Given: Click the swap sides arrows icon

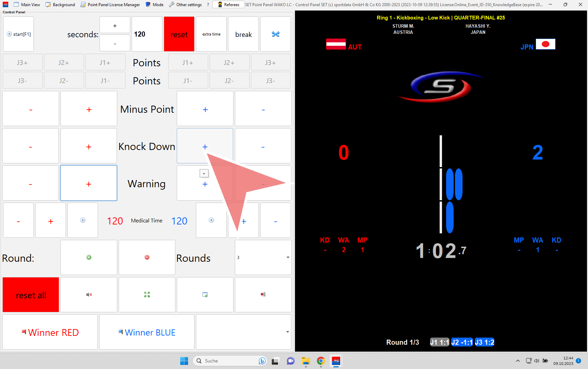Looking at the screenshot, I should (x=275, y=34).
